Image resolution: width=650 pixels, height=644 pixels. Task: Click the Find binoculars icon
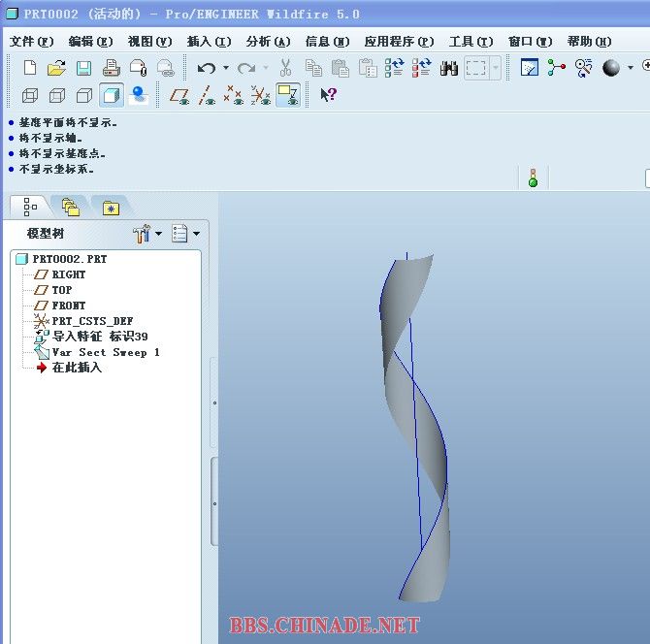point(448,68)
